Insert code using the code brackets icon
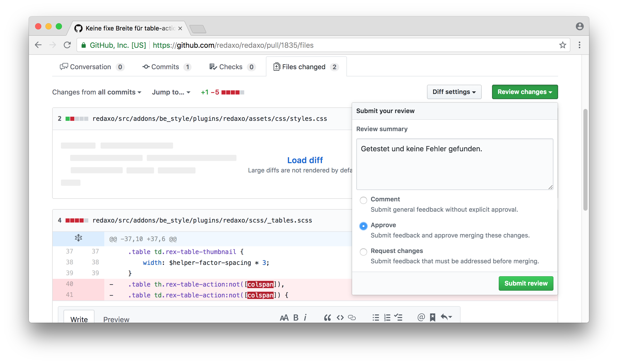Screen dimensions: 618x364 pos(340,317)
